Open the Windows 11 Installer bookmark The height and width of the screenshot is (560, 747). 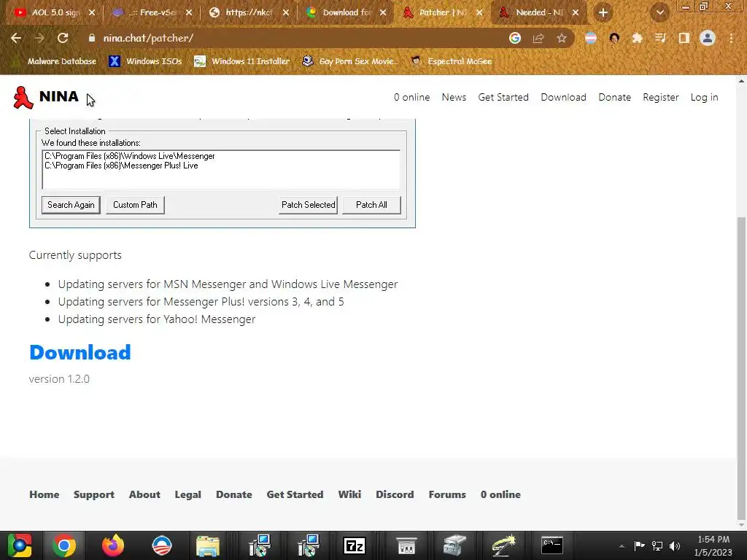[242, 61]
